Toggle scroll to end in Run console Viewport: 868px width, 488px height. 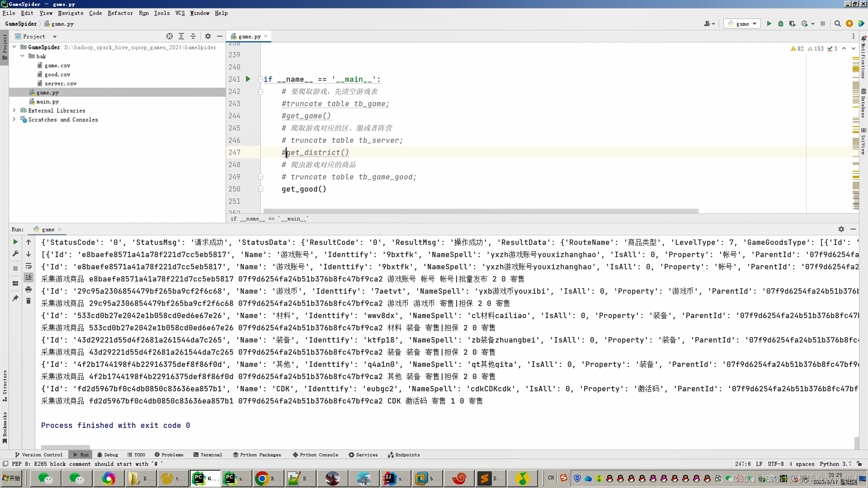tap(28, 277)
